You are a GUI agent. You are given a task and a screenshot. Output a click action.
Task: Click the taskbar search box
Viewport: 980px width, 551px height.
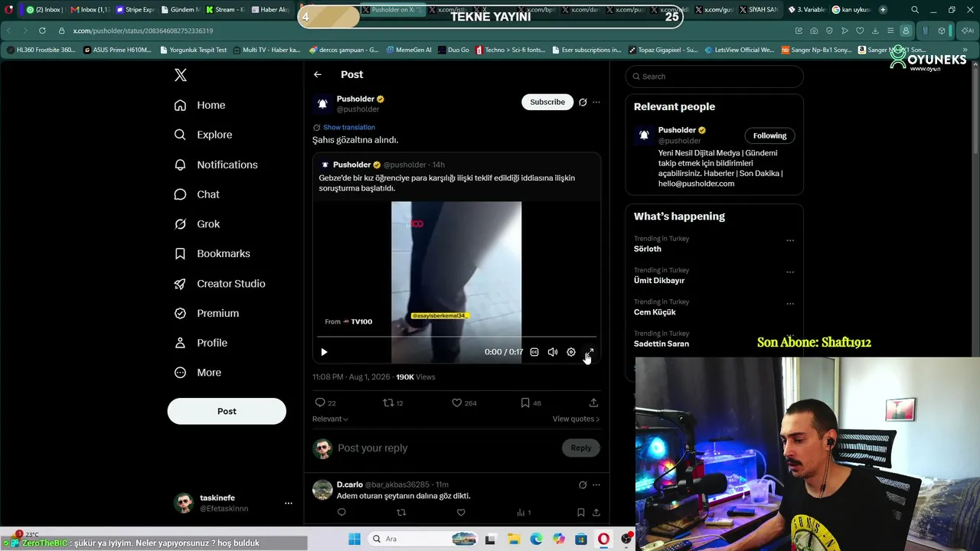coord(423,539)
